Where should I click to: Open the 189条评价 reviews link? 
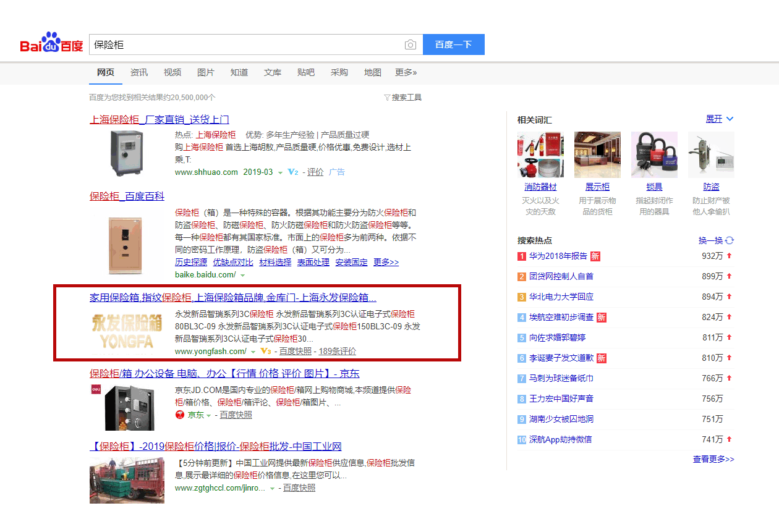338,351
